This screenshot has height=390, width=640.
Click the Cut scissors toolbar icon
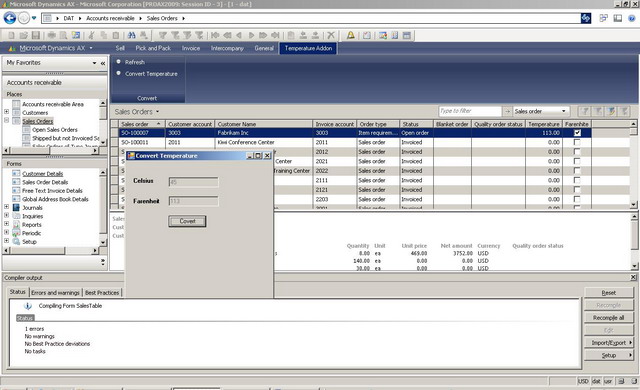91,35
